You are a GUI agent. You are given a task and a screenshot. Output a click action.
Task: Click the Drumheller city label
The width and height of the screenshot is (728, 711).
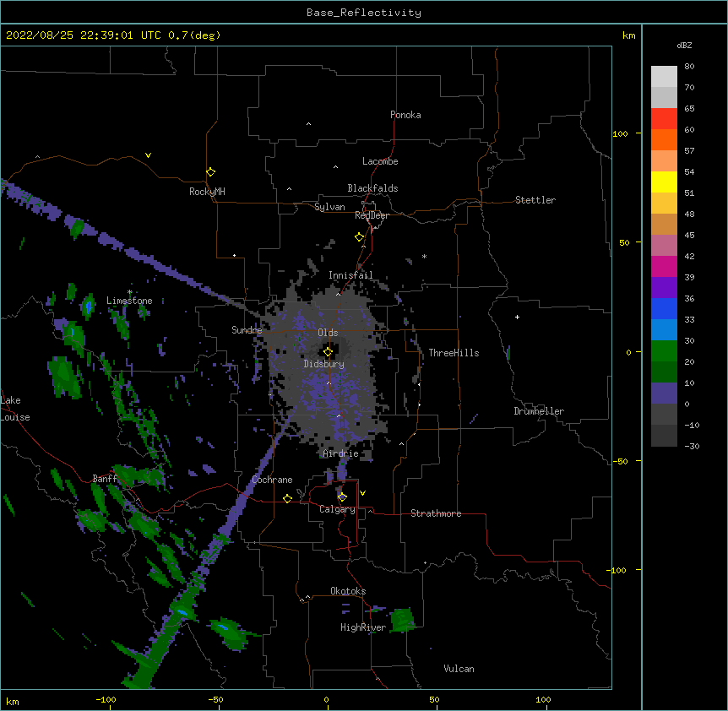(x=539, y=411)
